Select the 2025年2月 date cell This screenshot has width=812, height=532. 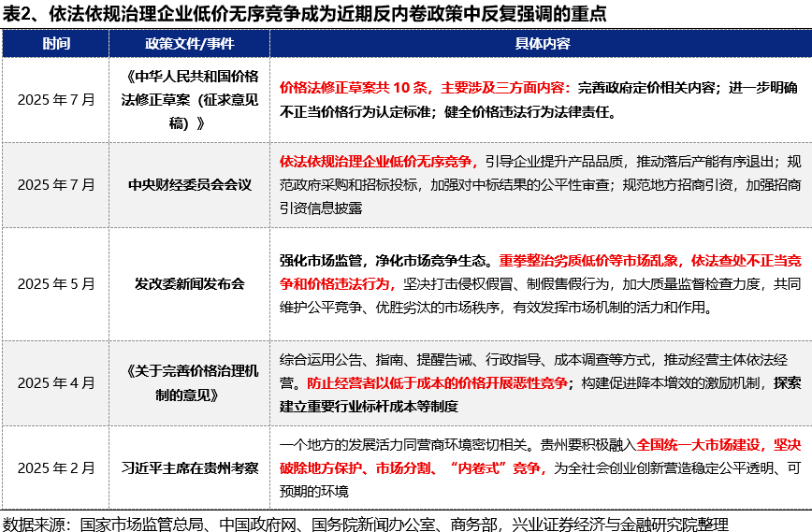(x=56, y=467)
